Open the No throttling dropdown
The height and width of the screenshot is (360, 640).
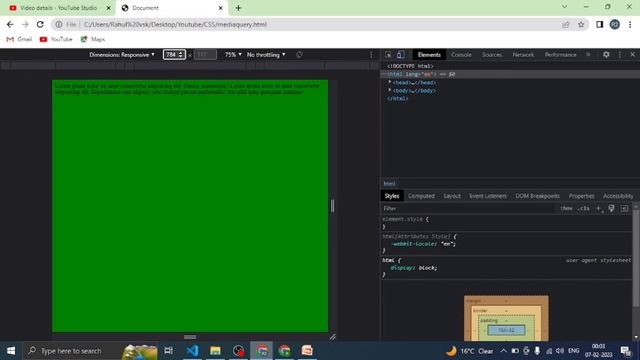pyautogui.click(x=266, y=55)
